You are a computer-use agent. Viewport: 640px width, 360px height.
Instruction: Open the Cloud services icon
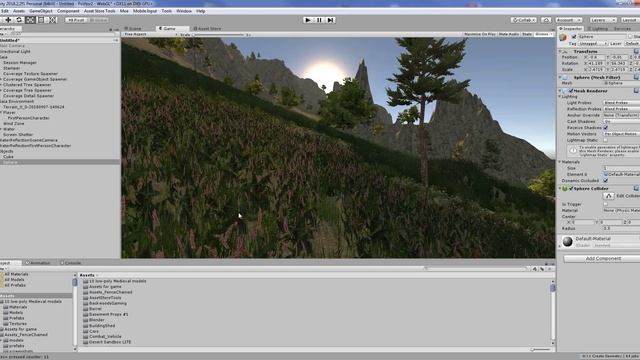click(x=546, y=20)
